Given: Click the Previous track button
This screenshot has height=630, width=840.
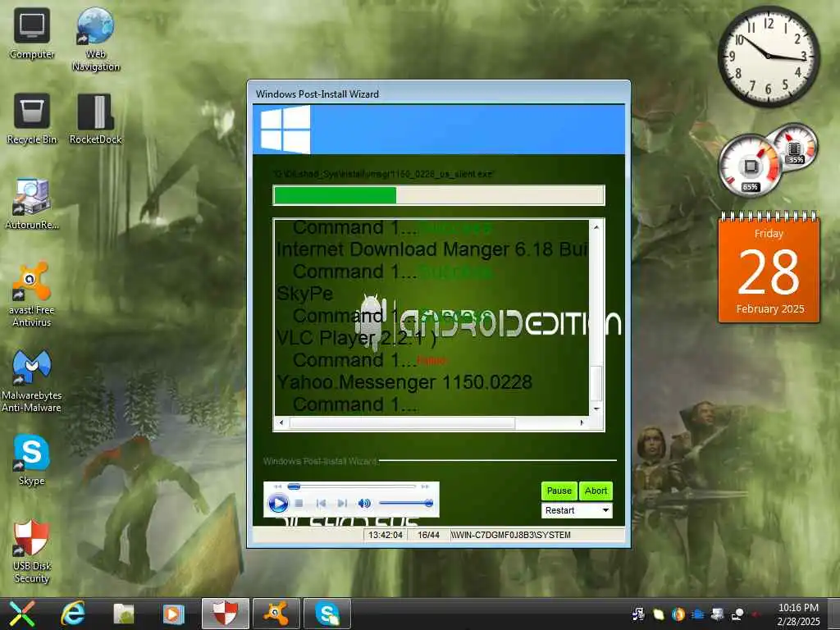Looking at the screenshot, I should click(x=321, y=504).
